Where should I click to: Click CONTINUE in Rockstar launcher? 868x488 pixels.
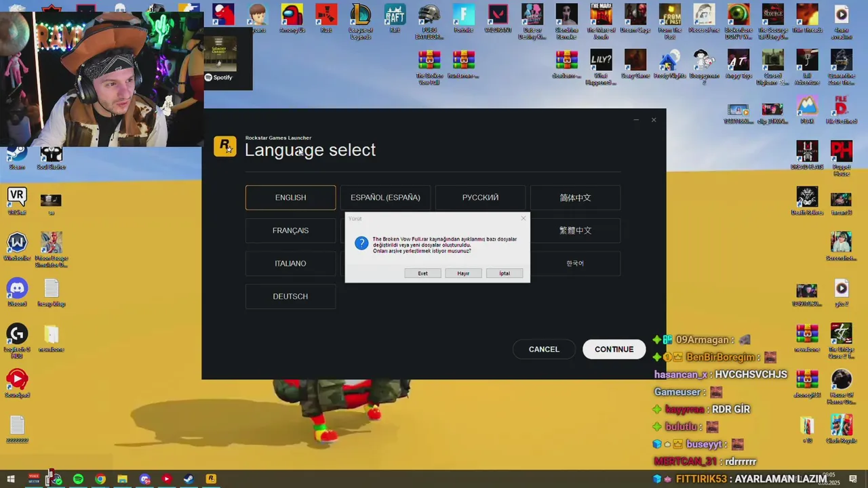(614, 349)
